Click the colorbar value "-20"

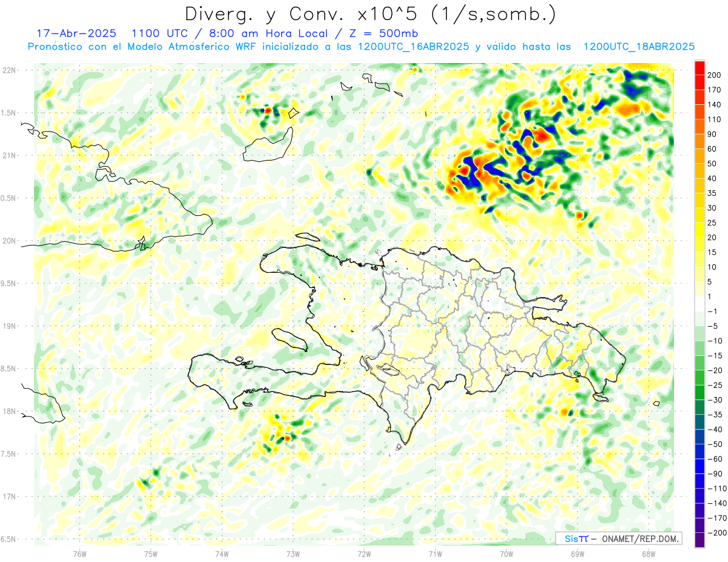click(716, 370)
